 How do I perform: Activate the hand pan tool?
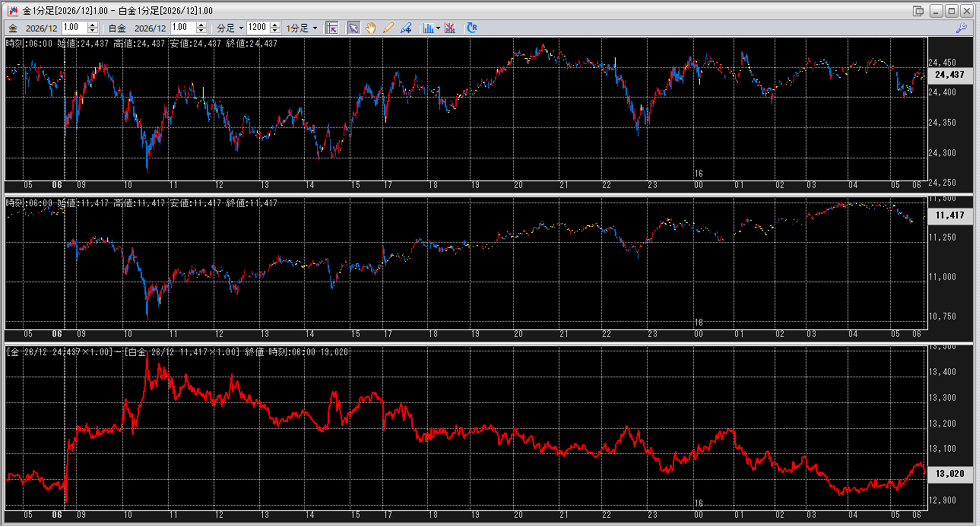(371, 28)
